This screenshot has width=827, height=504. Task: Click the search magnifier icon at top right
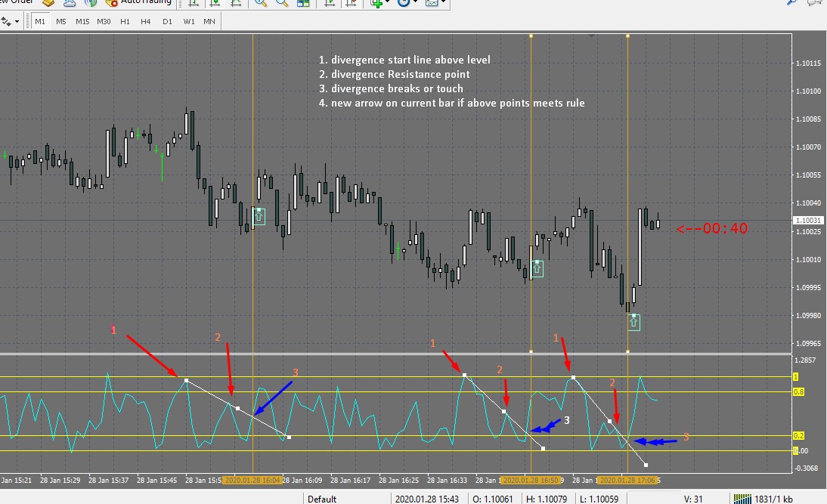[791, 2]
